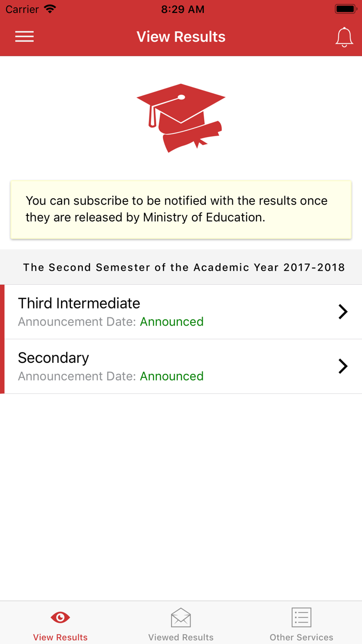Expand Third Intermediate results with its chevron

click(x=343, y=312)
